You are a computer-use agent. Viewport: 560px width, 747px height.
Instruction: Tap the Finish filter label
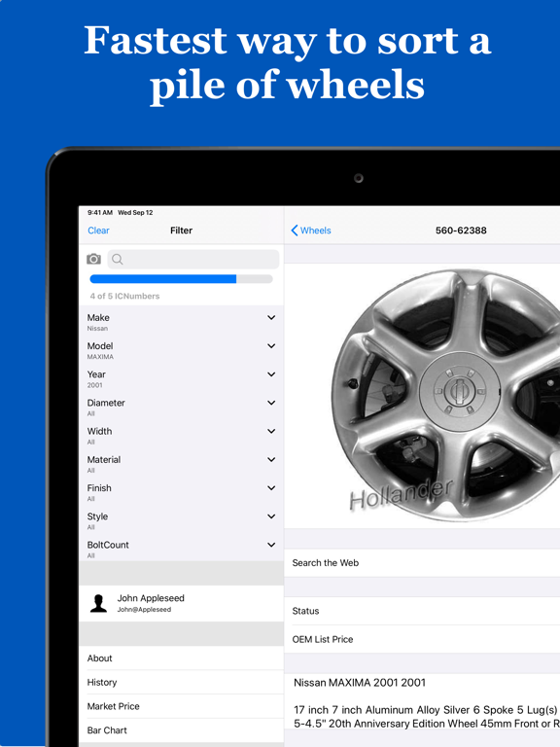click(x=99, y=488)
